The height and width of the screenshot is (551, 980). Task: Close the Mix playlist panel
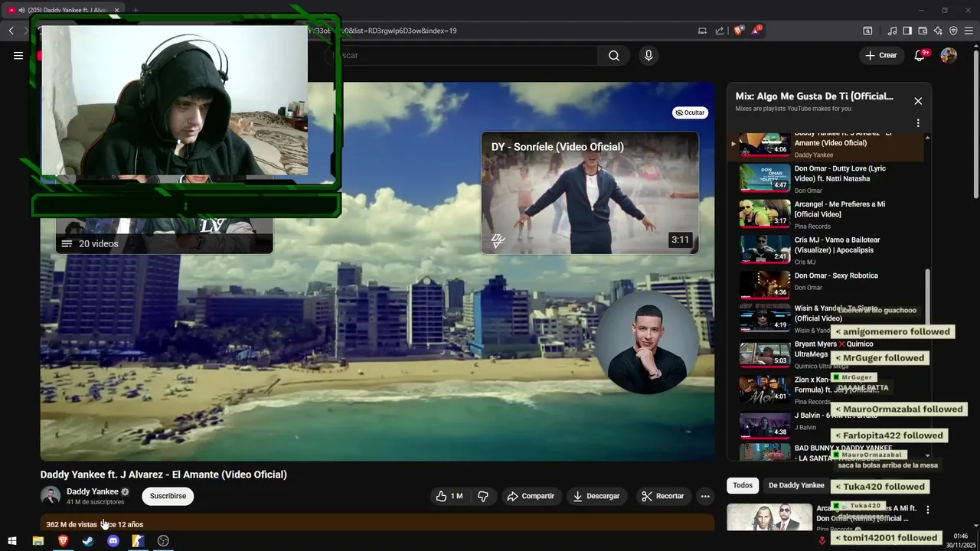918,101
